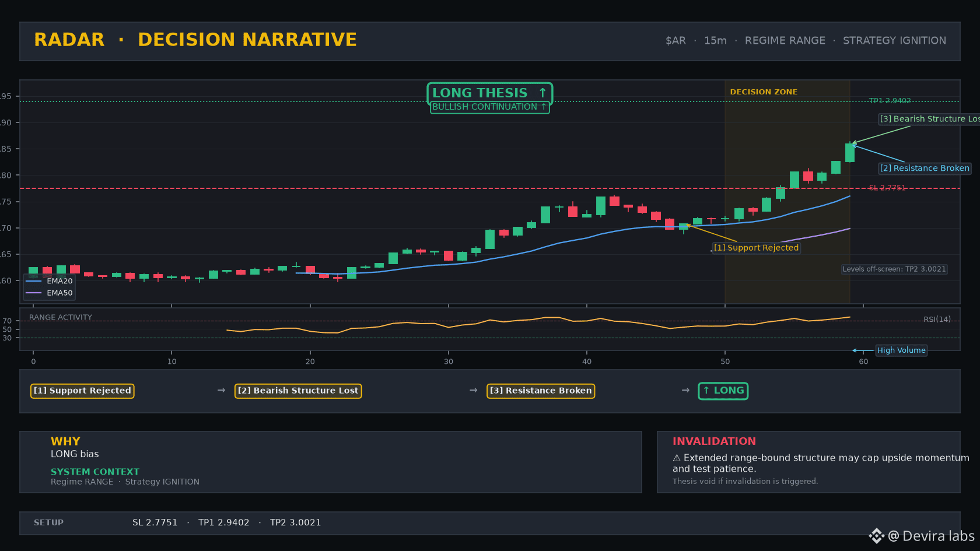The image size is (980, 551).
Task: Click the arrow before the LONG badge
Action: [x=685, y=390]
